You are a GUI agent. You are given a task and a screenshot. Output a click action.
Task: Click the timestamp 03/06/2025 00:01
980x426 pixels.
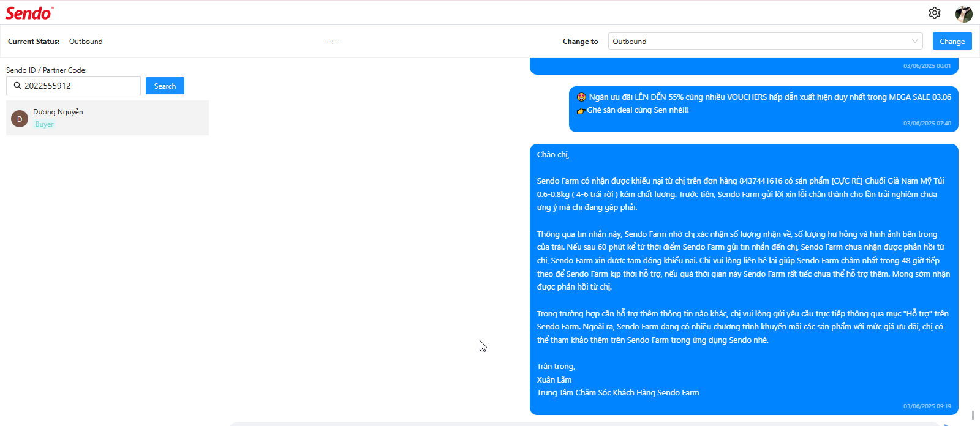(927, 66)
